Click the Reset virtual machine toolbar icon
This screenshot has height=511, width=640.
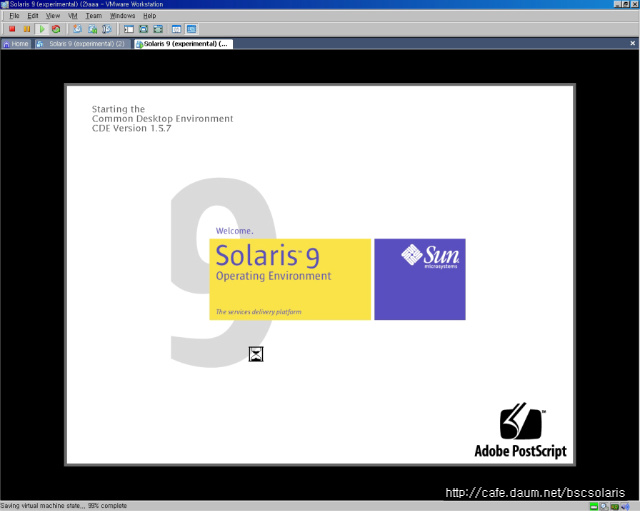[56, 29]
